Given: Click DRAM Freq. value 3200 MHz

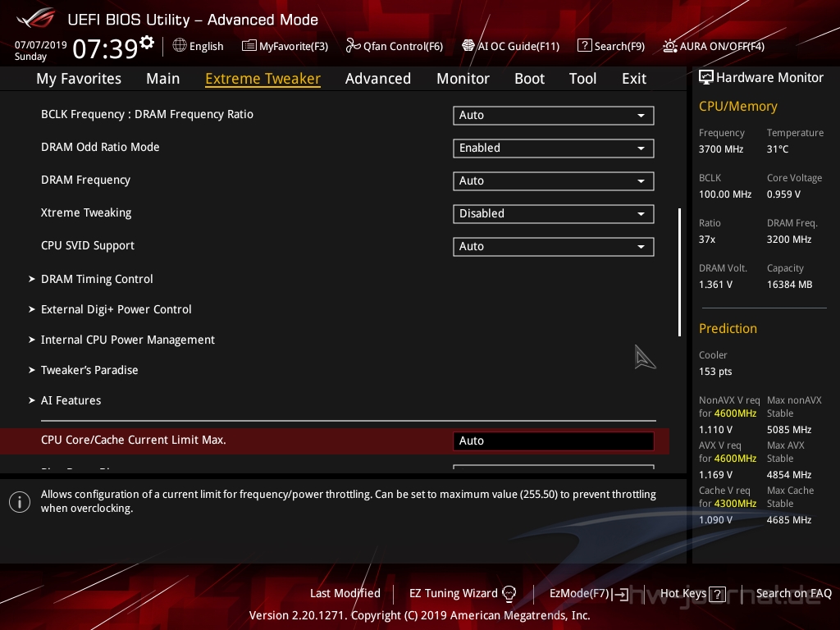Looking at the screenshot, I should [x=788, y=240].
